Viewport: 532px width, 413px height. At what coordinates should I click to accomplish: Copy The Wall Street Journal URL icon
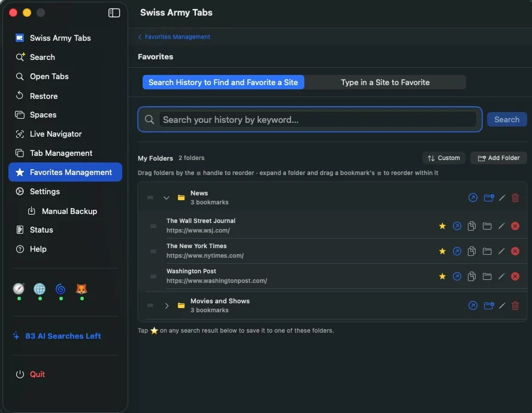(x=471, y=226)
